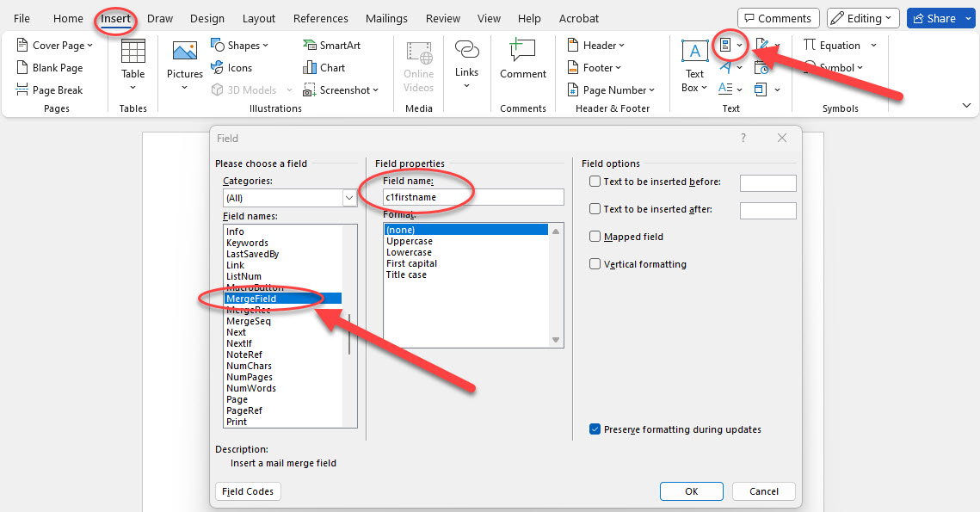980x512 pixels.
Task: Select MergeSeq in Field names list
Action: [249, 321]
